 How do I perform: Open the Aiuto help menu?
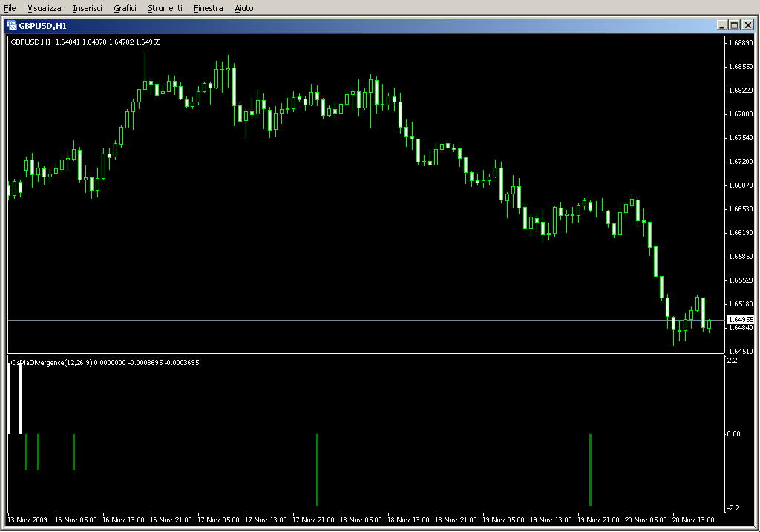[x=243, y=8]
